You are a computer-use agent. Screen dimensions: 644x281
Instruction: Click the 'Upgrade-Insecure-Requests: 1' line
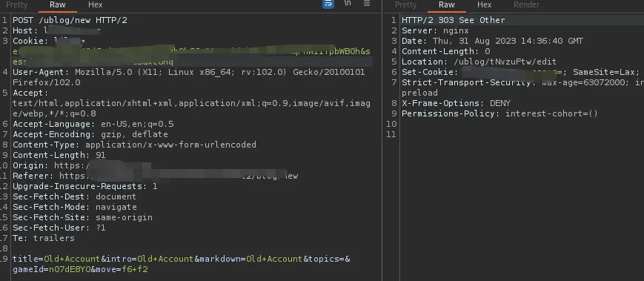pyautogui.click(x=85, y=186)
